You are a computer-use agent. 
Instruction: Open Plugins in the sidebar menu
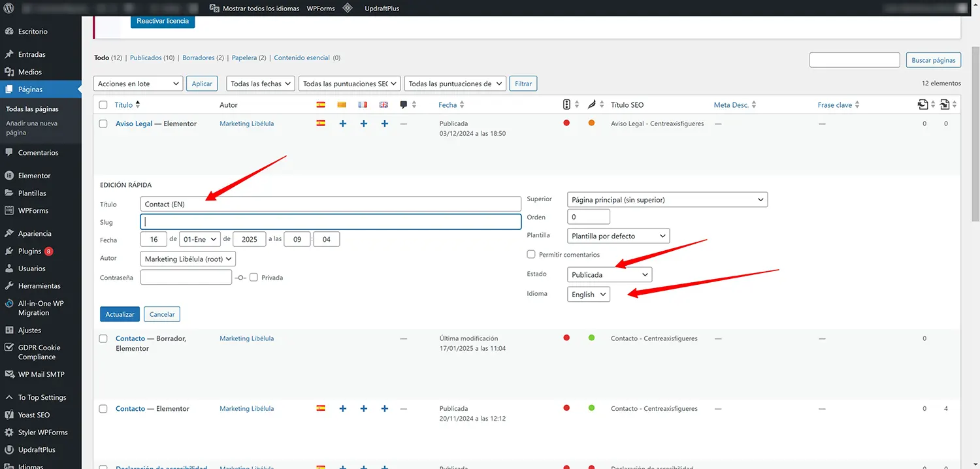click(x=29, y=251)
